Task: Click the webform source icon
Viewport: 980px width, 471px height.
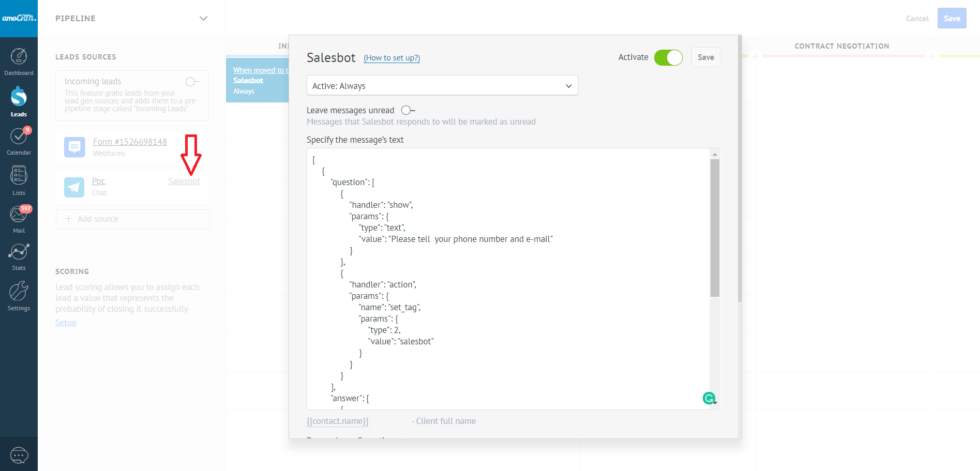Action: tap(74, 147)
